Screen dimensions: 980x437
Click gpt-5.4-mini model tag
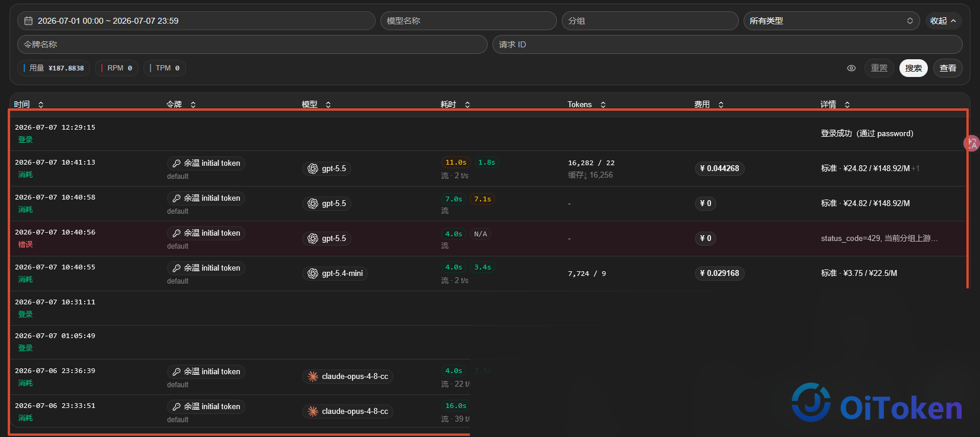pyautogui.click(x=335, y=274)
